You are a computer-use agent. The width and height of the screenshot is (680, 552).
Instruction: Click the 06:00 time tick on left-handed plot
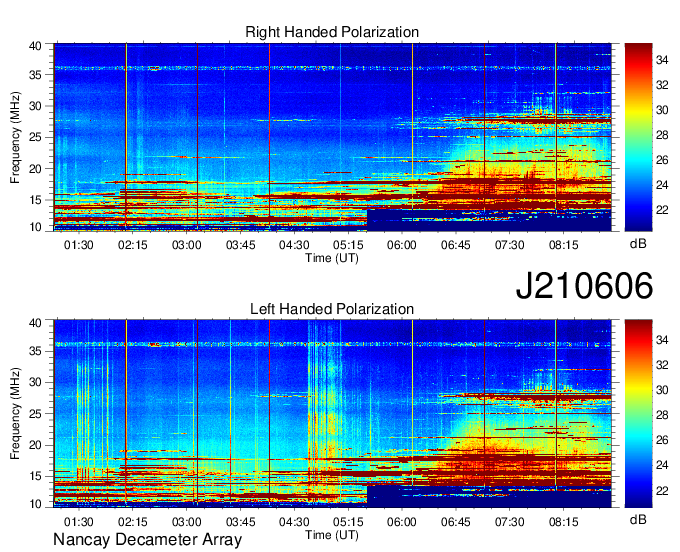click(402, 522)
